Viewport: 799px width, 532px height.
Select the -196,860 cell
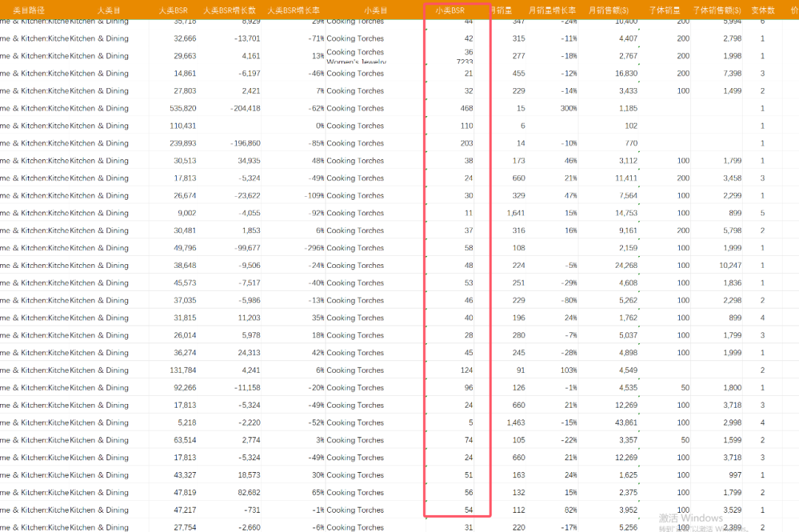coord(245,144)
